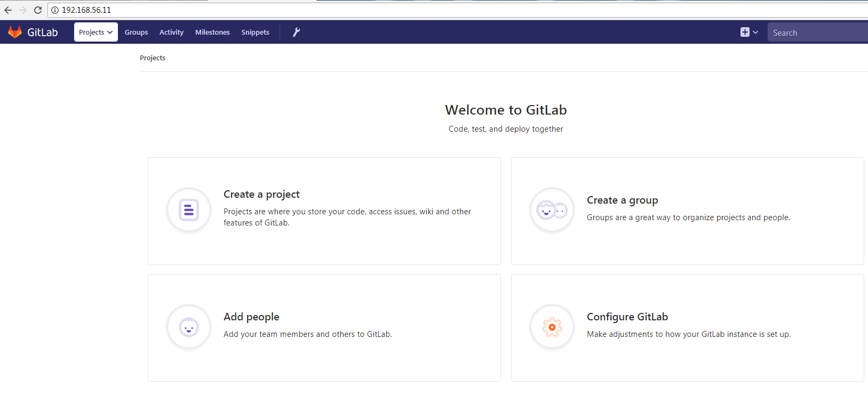This screenshot has width=868, height=403.
Task: Click the browser back arrow
Action: tap(8, 10)
